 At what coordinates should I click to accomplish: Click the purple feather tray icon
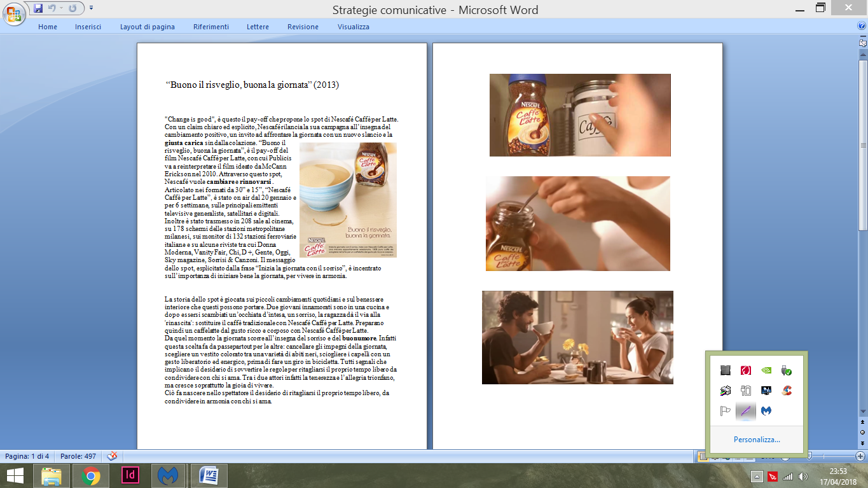click(745, 412)
